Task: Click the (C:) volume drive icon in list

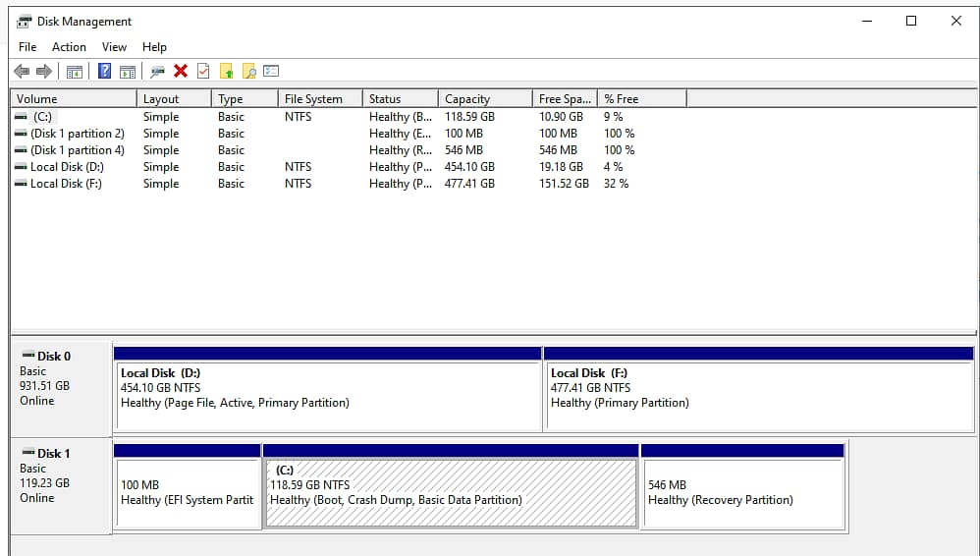Action: [x=21, y=116]
